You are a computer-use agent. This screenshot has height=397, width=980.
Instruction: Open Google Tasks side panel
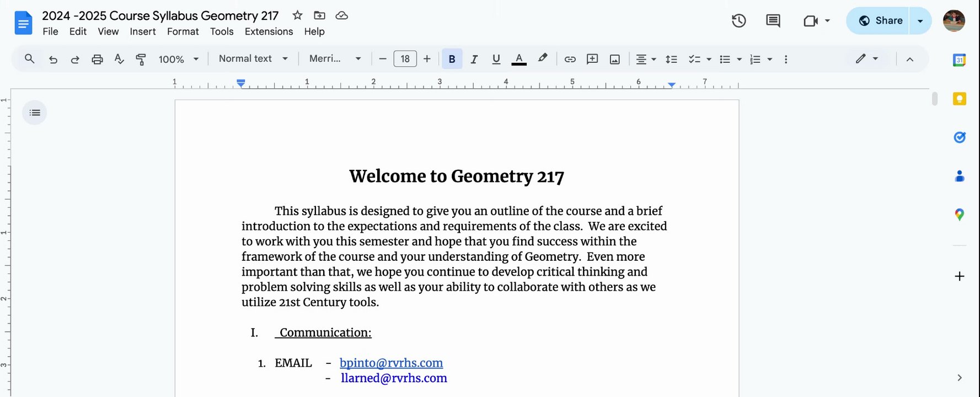point(960,137)
